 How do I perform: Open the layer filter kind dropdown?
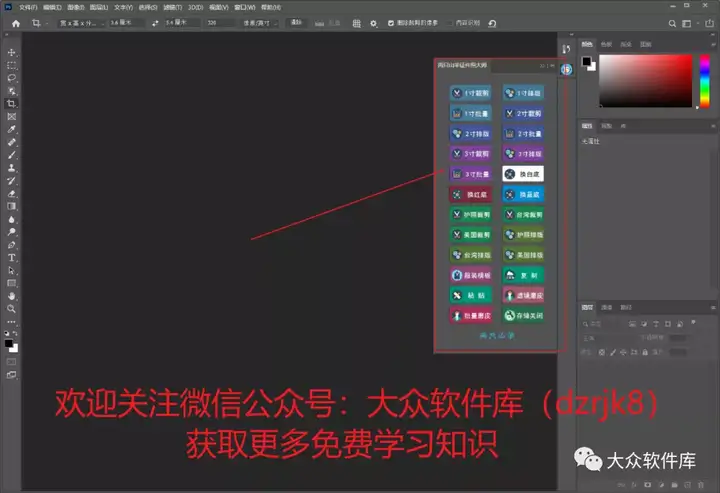pyautogui.click(x=602, y=324)
